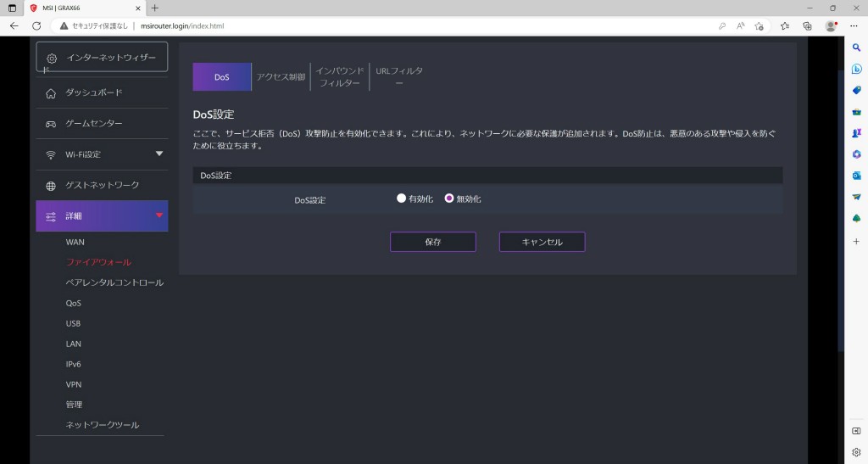This screenshot has width=868, height=464.
Task: Open the QoS submenu item
Action: point(74,304)
